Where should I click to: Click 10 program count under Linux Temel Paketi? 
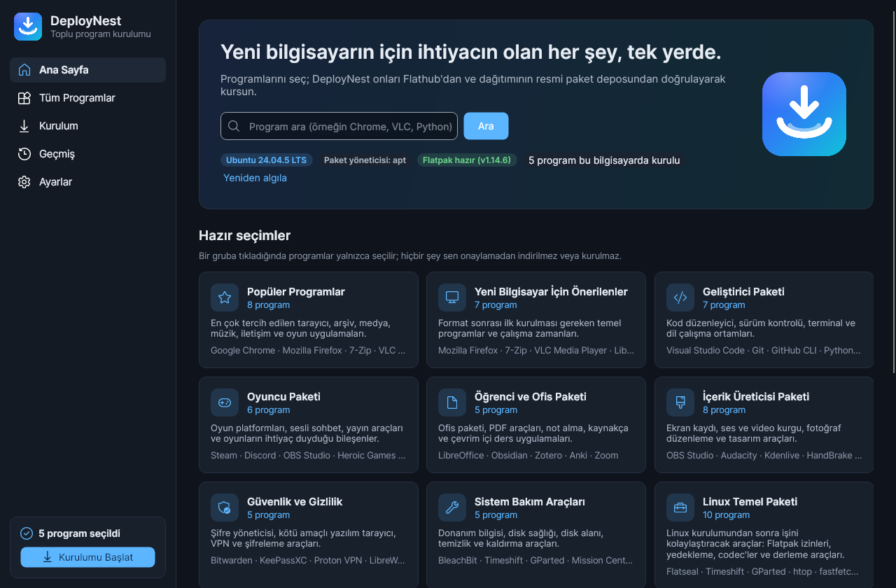point(726,515)
